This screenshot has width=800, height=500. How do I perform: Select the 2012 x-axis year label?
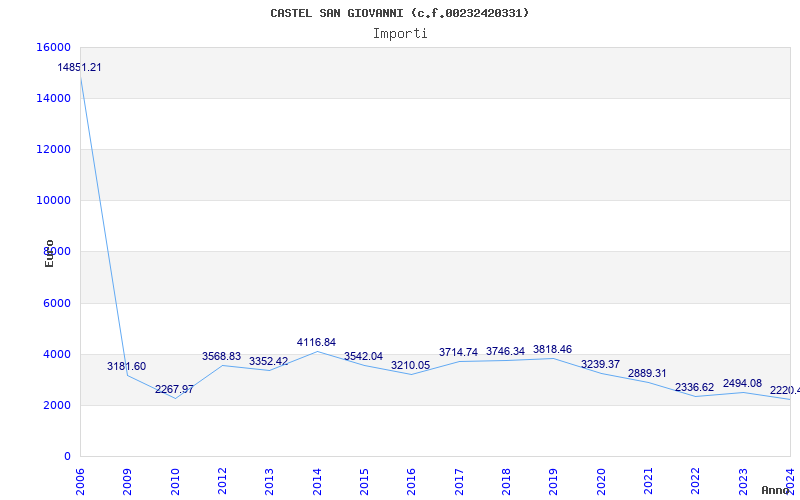(x=222, y=482)
